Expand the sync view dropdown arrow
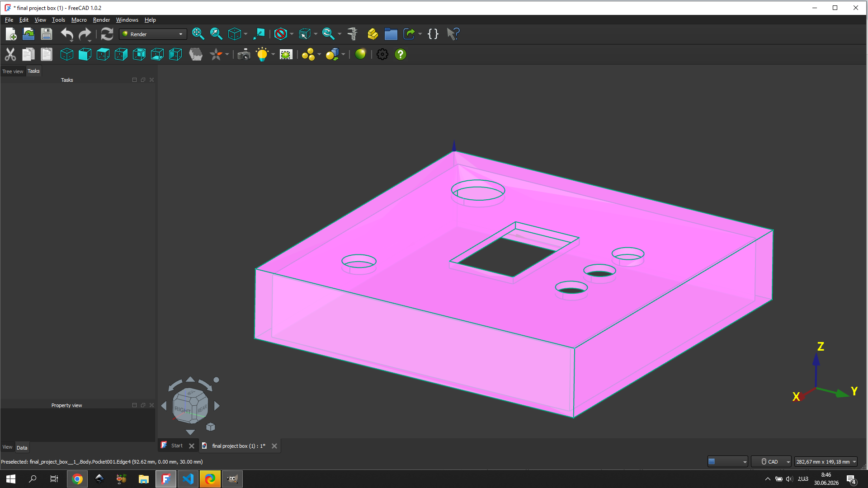 (340, 34)
